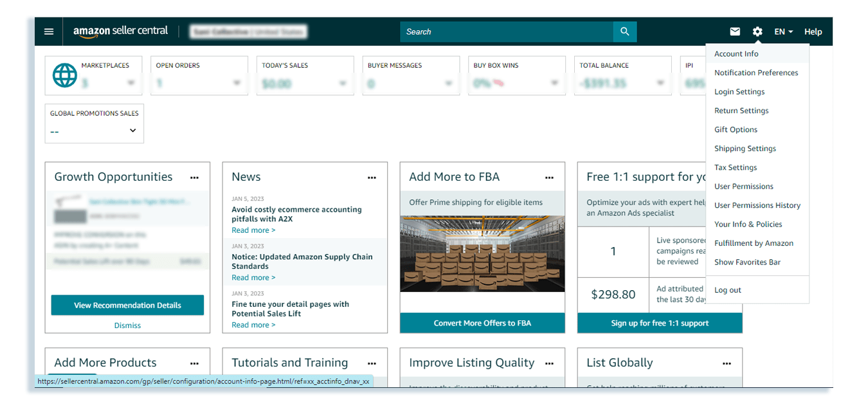
Task: Open the Add More to FBA card menu
Action: 550,178
